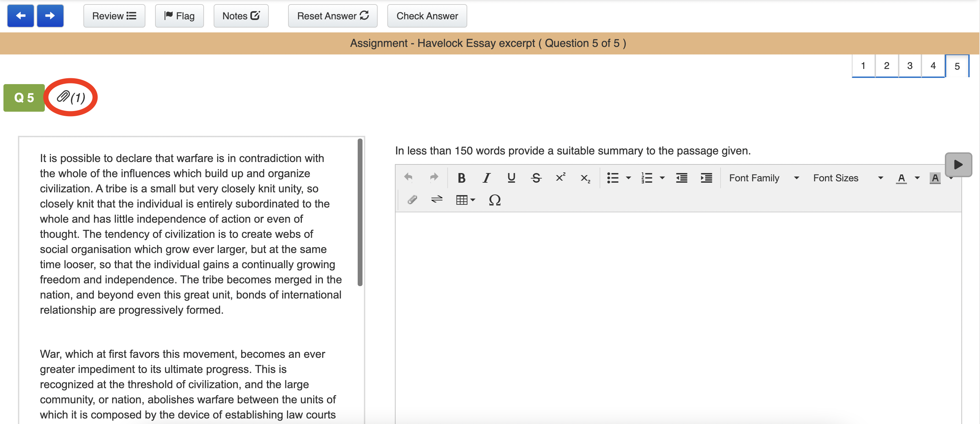Click the passage panel scrollbar

pos(360,212)
